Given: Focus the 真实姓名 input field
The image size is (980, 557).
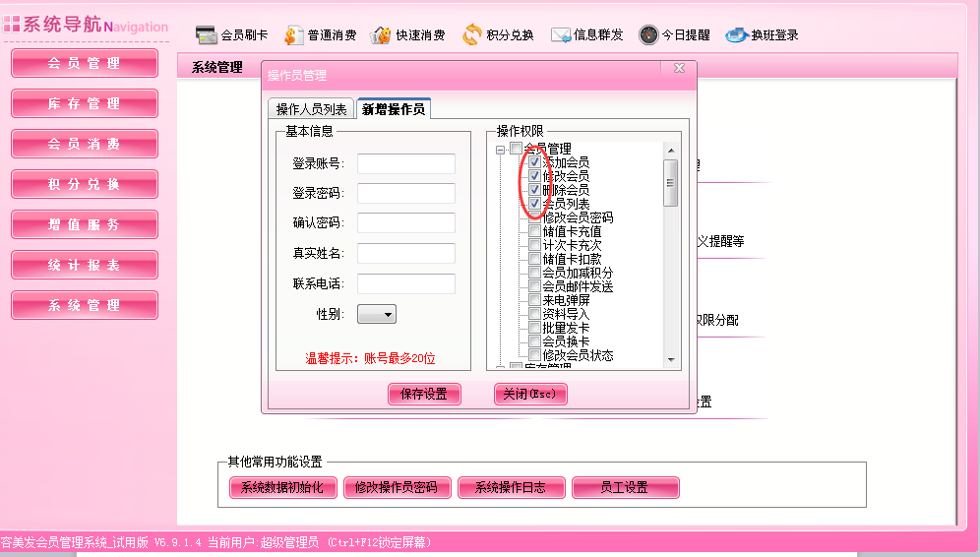Looking at the screenshot, I should click(406, 253).
